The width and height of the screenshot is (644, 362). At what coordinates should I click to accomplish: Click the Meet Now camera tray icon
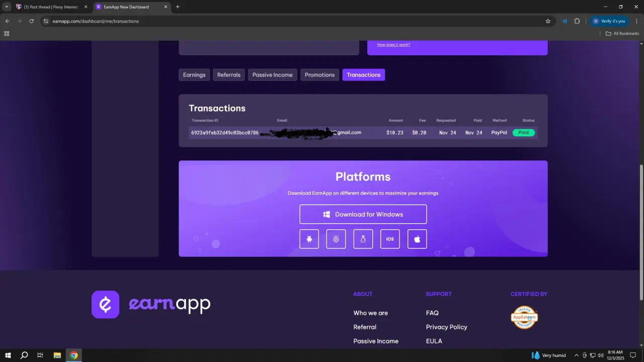585,355
